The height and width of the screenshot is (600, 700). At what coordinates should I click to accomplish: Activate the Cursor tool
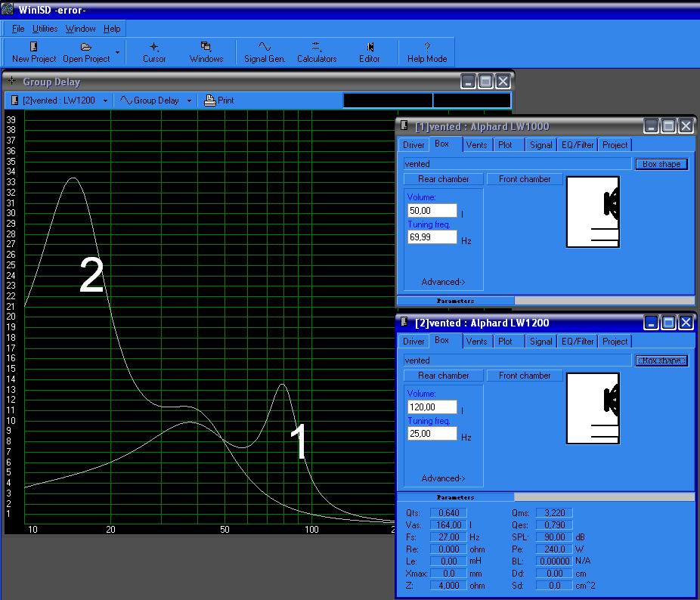pos(154,47)
